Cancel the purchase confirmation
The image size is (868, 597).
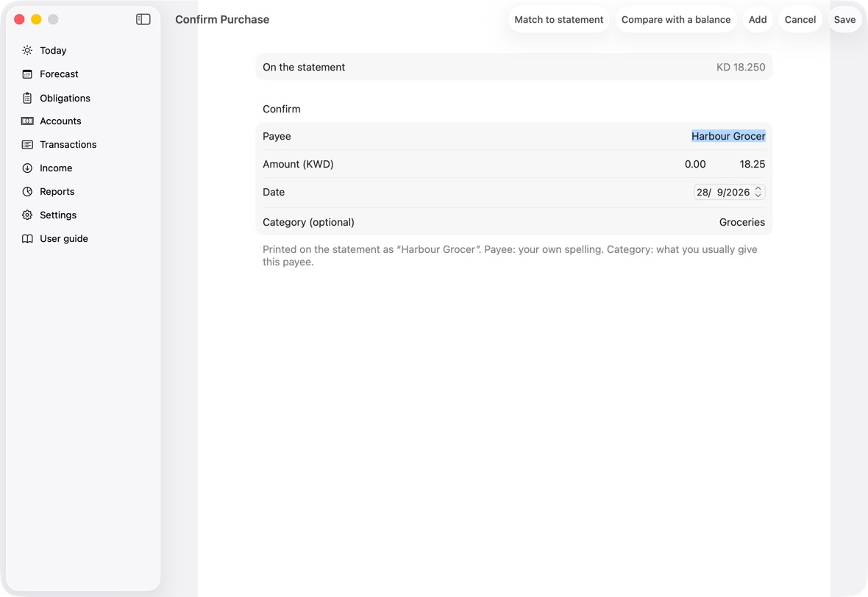point(800,19)
